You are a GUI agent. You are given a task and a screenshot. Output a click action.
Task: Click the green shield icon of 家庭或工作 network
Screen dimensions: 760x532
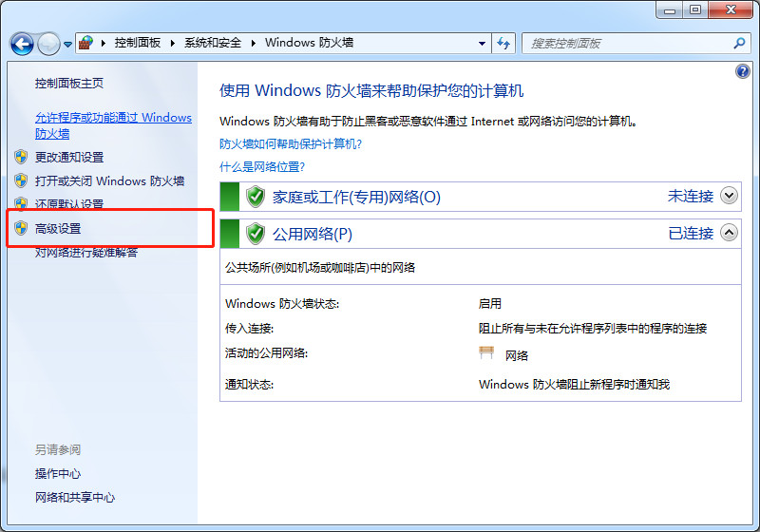[x=256, y=197]
